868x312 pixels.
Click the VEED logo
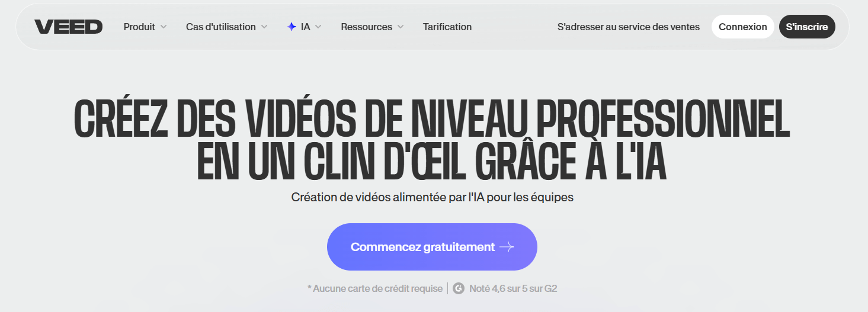(68, 27)
